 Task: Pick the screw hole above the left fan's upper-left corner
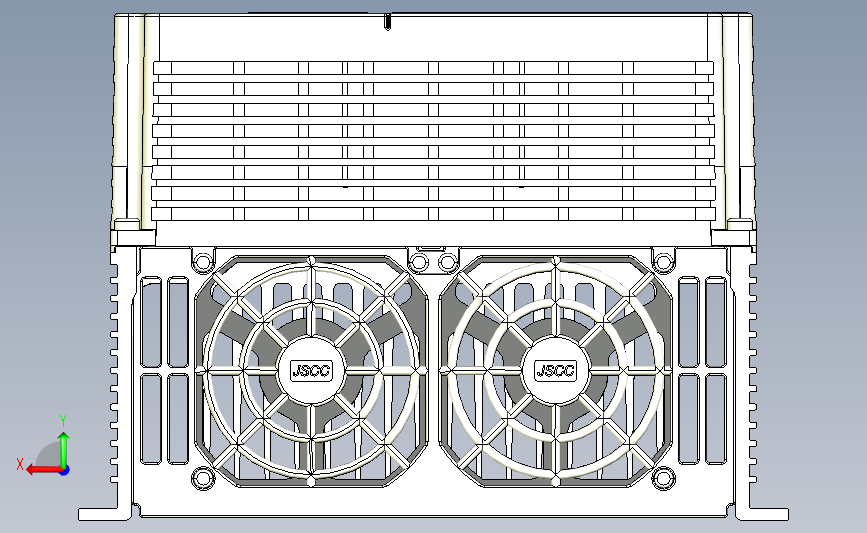203,261
